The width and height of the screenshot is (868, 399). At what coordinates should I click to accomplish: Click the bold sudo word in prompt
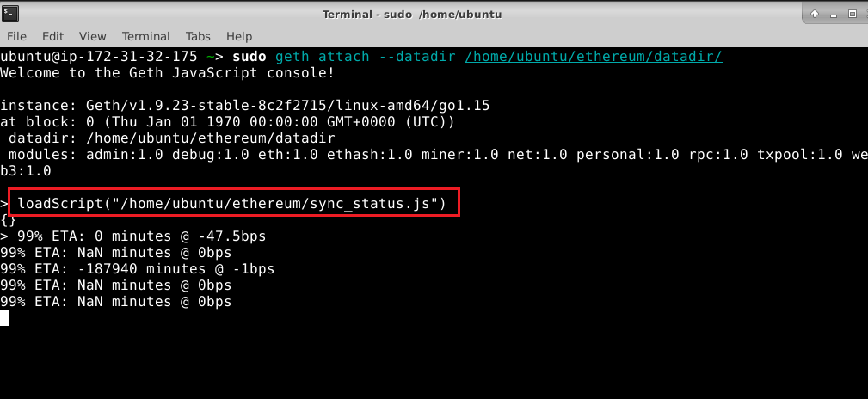click(249, 57)
